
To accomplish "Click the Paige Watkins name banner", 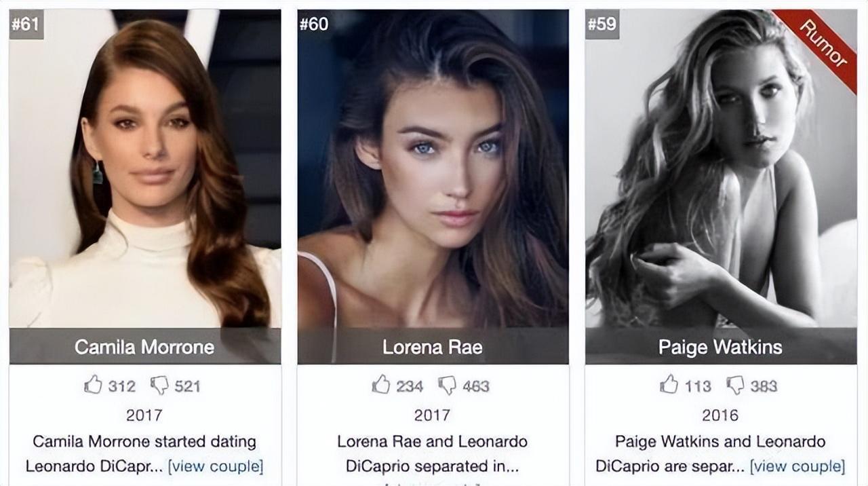I will [721, 346].
